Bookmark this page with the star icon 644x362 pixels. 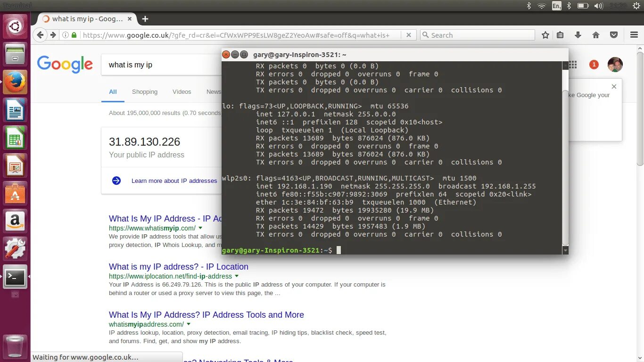tap(545, 35)
